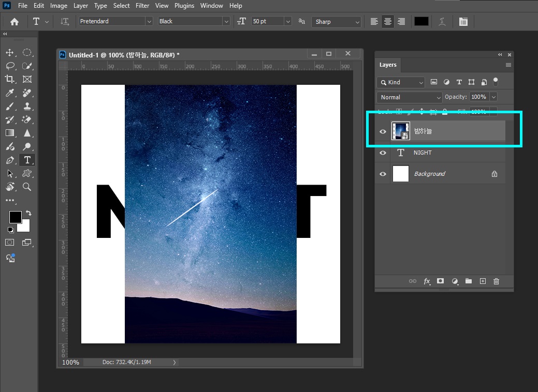
Task: Open the Edit Toolbar three-dots menu
Action: tap(10, 201)
